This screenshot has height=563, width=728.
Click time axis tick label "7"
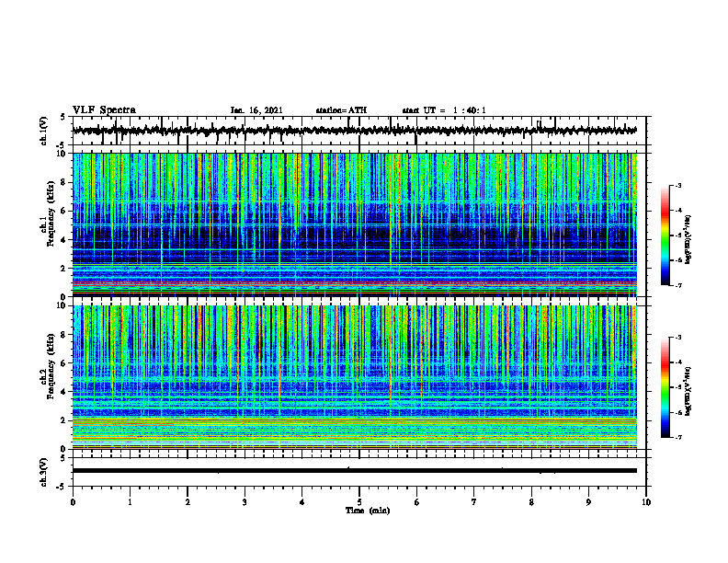(474, 502)
